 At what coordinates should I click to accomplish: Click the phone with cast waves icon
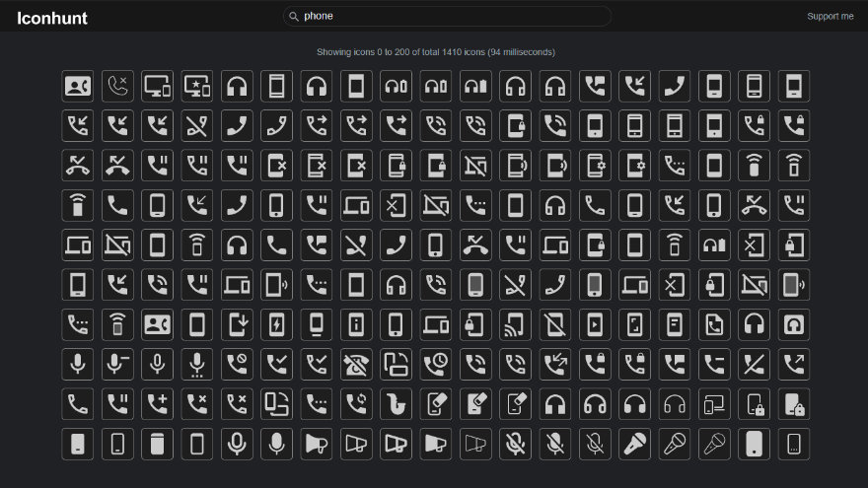[515, 324]
